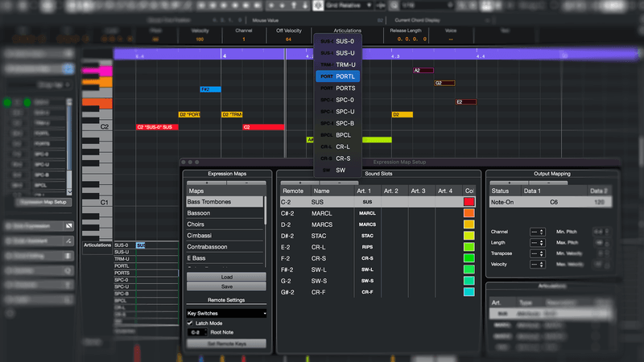Image resolution: width=644 pixels, height=362 pixels.
Task: Select Contrabassoon in the Maps list
Action: click(x=225, y=247)
